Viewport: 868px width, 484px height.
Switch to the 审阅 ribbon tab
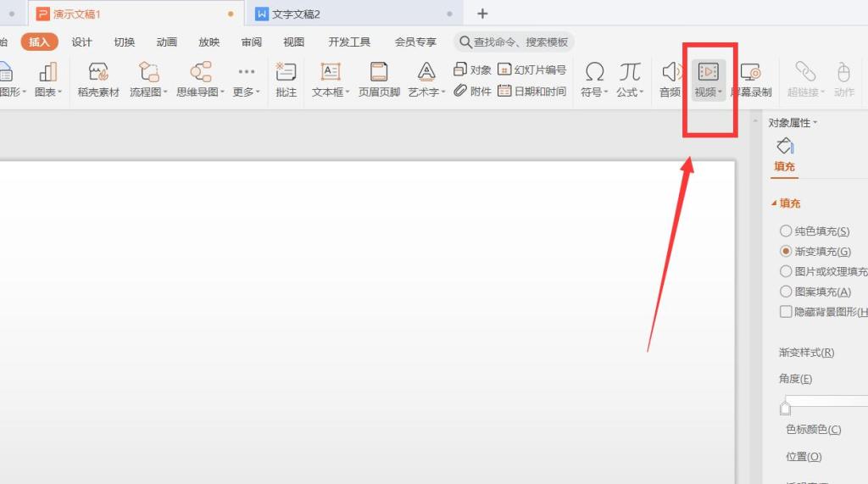click(x=251, y=42)
